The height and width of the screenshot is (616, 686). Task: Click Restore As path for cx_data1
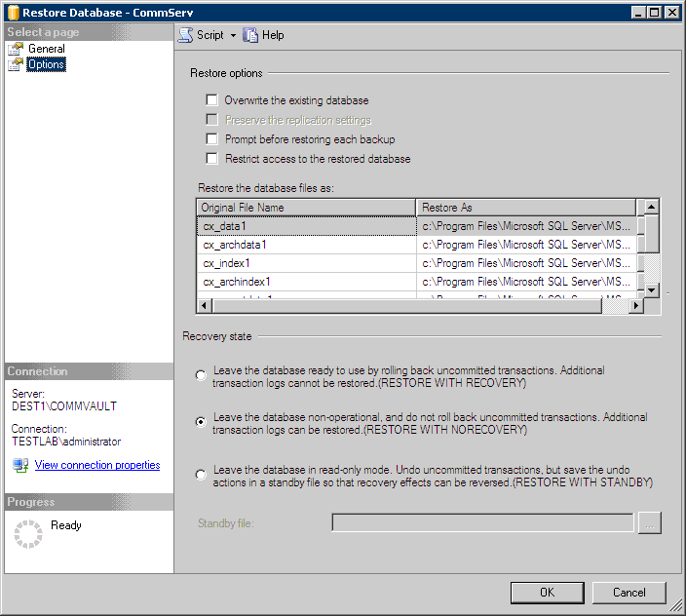pyautogui.click(x=526, y=226)
